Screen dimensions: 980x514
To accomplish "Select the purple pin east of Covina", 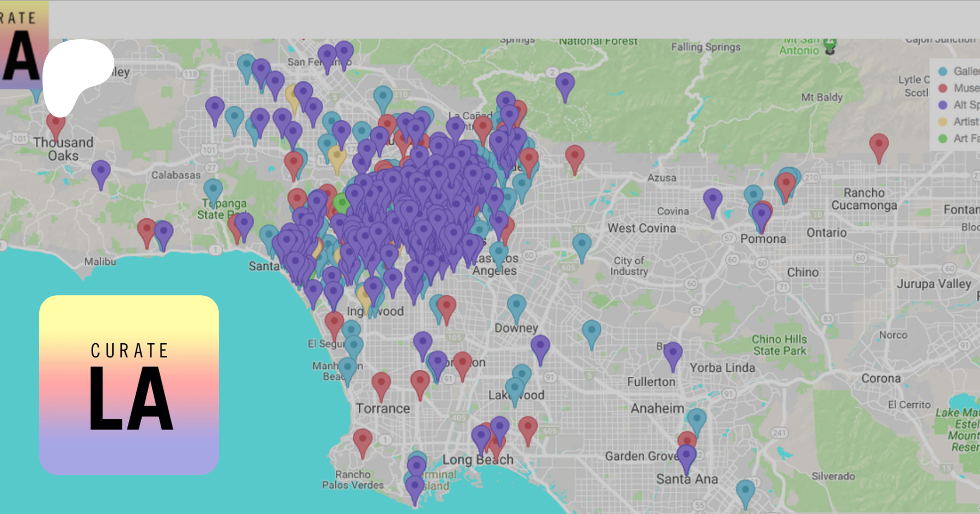I will [x=712, y=200].
